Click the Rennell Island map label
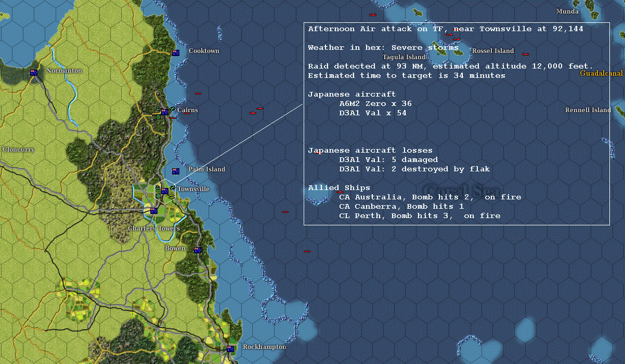The image size is (625, 364). point(588,110)
